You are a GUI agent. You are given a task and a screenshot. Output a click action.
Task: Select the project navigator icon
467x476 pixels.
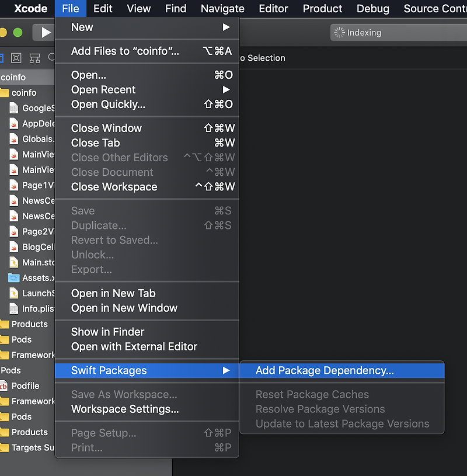(2, 58)
